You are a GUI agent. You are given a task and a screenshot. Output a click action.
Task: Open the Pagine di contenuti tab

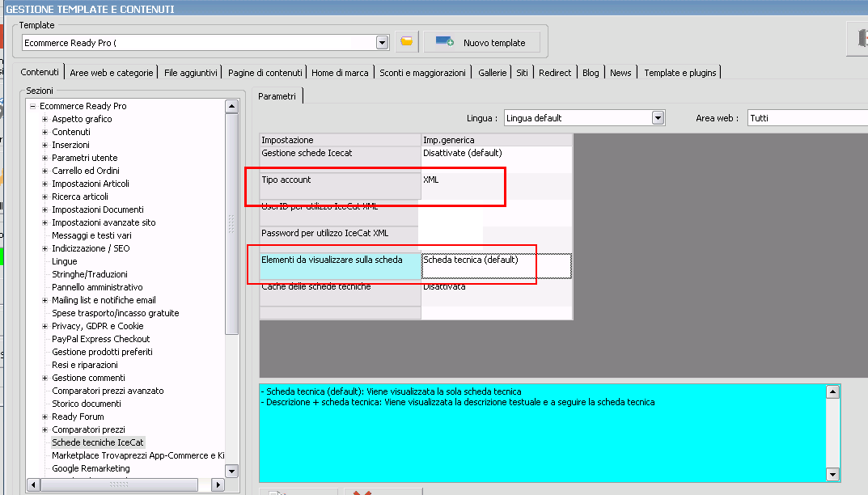coord(265,73)
